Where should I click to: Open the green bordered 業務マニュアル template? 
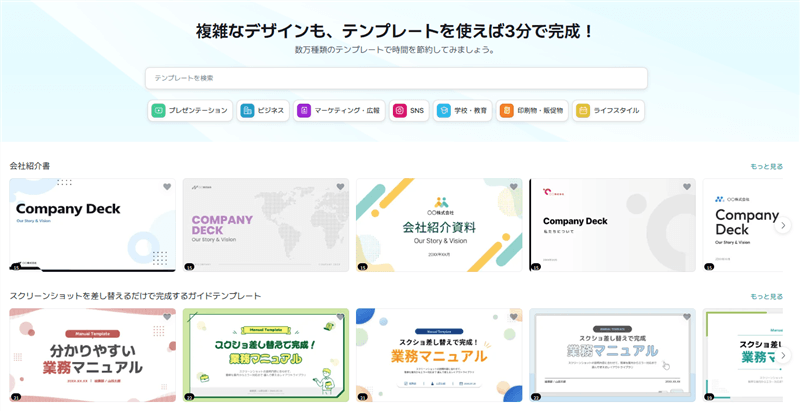point(266,355)
